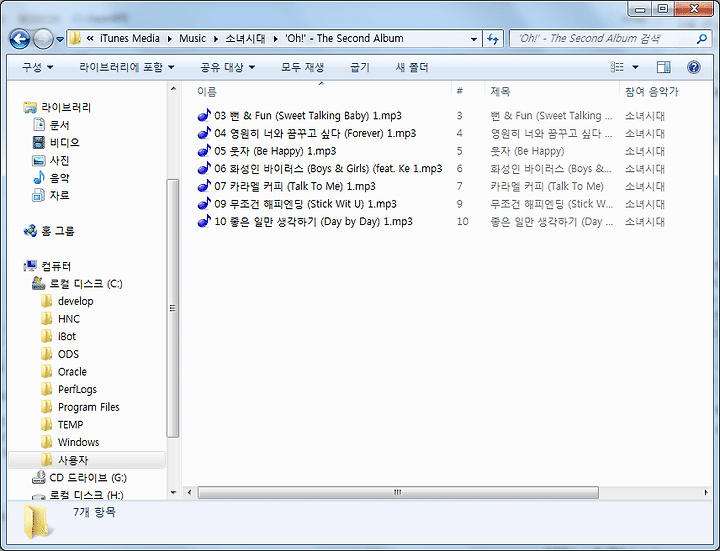This screenshot has height=551, width=720.
Task: Click the music note icon of 03 뻔 & Fun
Action: [204, 115]
